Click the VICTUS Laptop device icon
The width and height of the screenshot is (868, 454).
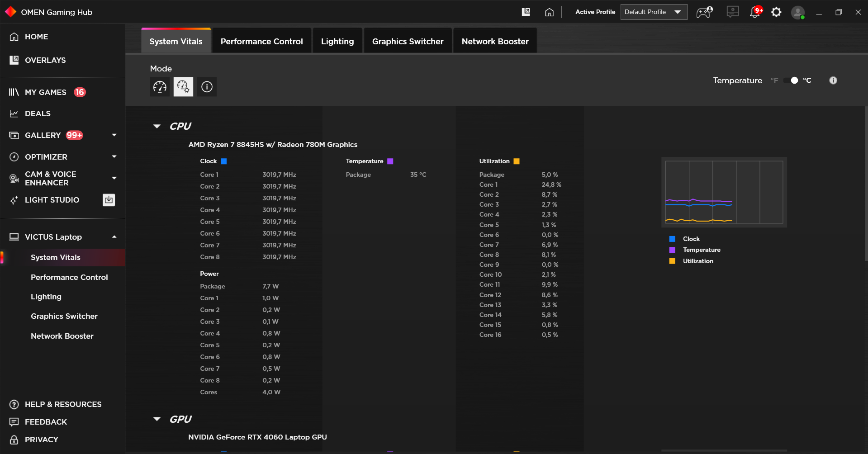click(x=14, y=237)
